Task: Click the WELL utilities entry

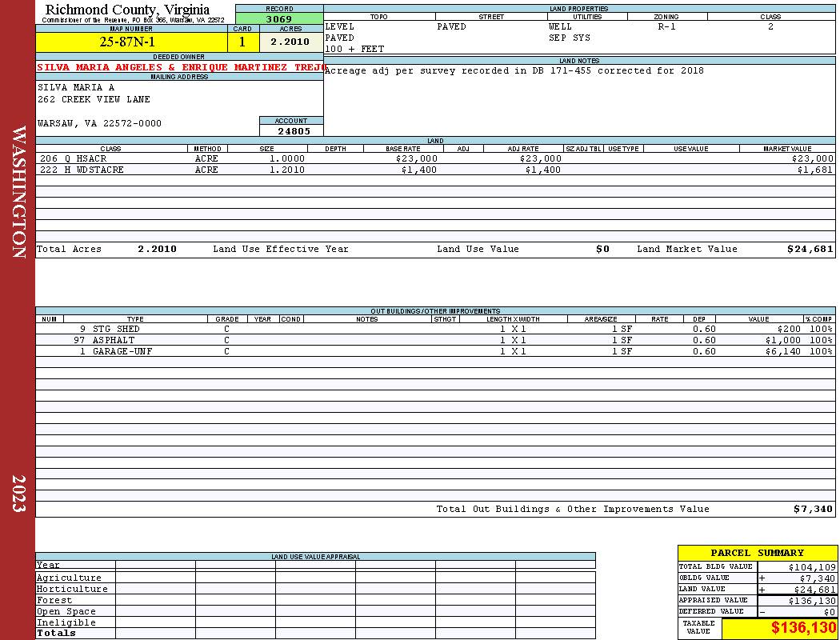Action: pos(560,26)
